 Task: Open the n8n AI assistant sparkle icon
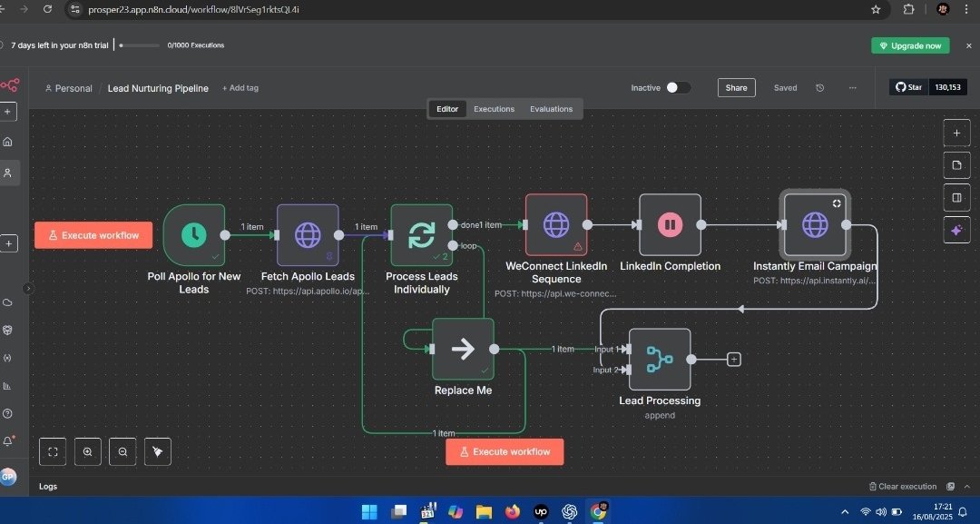[956, 231]
